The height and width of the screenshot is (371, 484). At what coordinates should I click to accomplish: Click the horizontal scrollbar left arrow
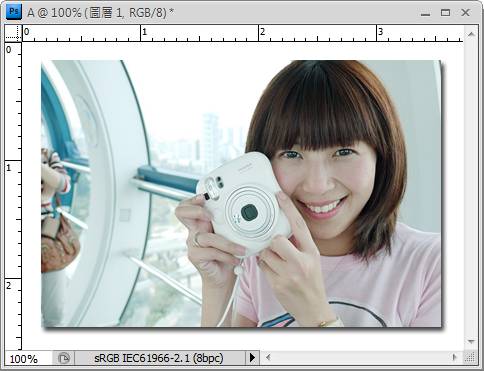pos(268,358)
